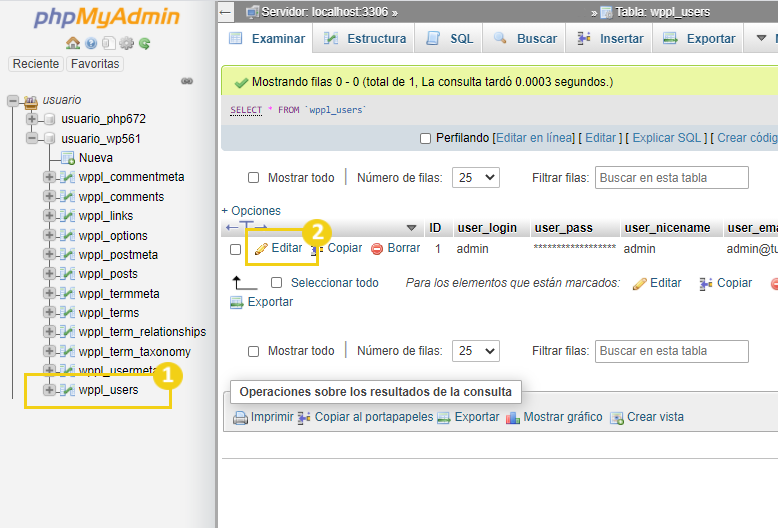This screenshot has width=778, height=528.
Task: Click the Mostrar gráfico chart icon
Action: (513, 418)
